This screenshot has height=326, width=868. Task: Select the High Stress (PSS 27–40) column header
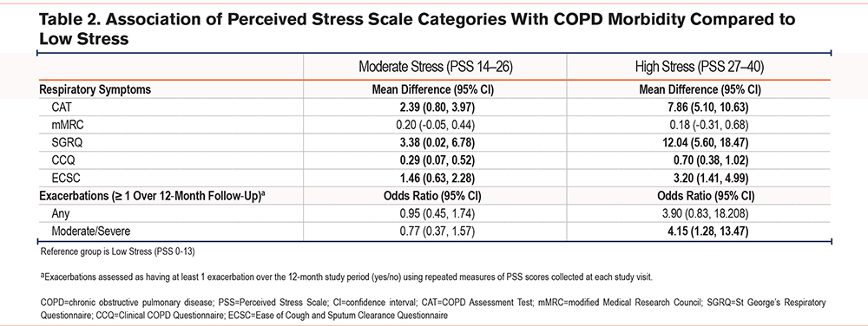[x=699, y=68]
